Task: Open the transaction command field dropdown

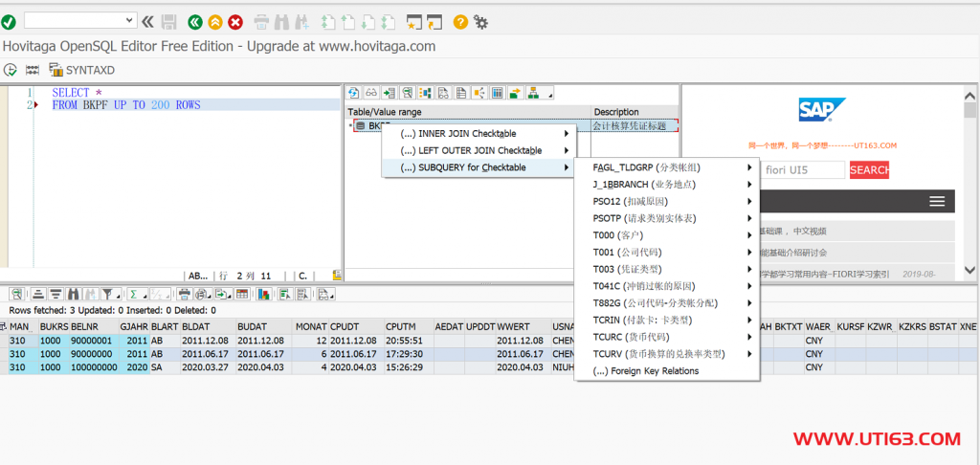Action: pos(130,20)
